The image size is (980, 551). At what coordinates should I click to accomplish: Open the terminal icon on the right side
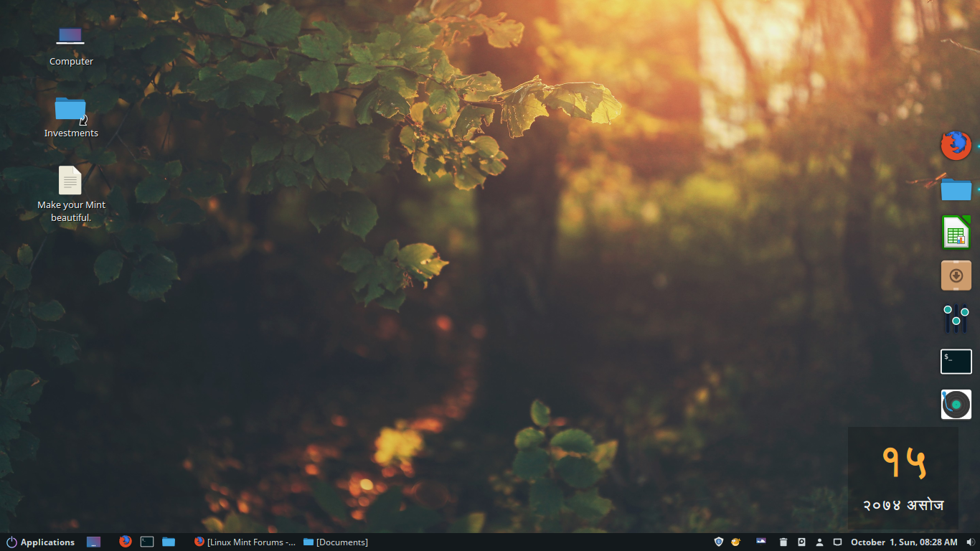pyautogui.click(x=956, y=361)
